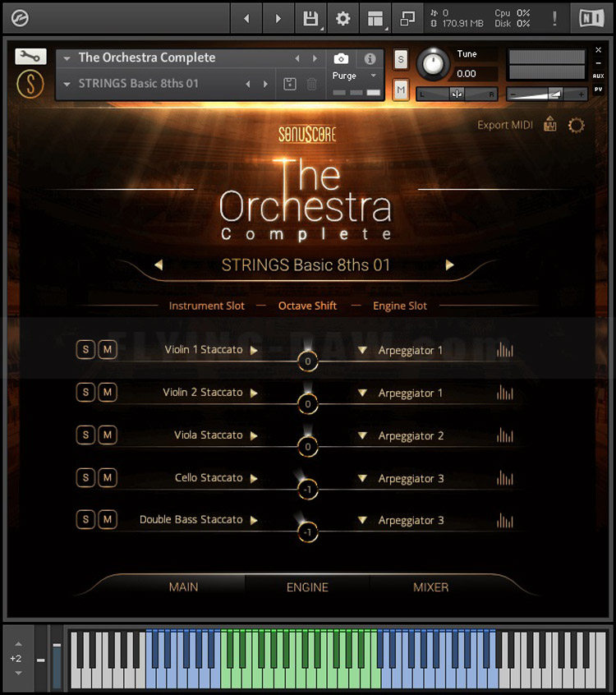Click the exclamation panic button
Screen dimensions: 616x695
[554, 18]
